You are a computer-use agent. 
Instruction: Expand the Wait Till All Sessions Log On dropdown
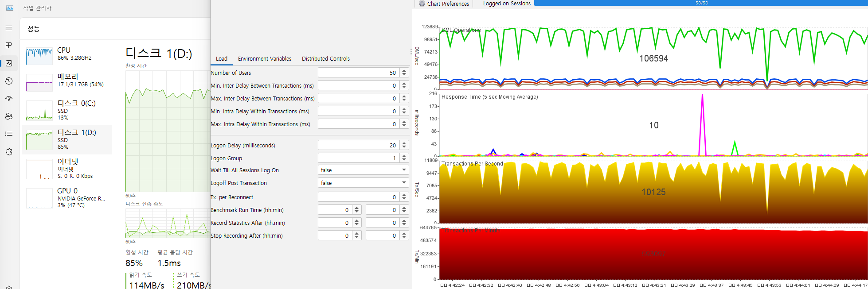point(404,170)
